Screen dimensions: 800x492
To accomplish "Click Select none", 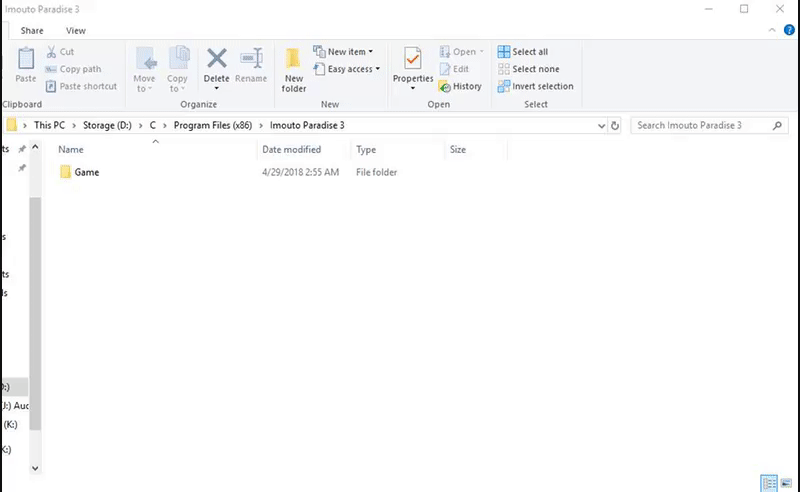I will coord(528,69).
